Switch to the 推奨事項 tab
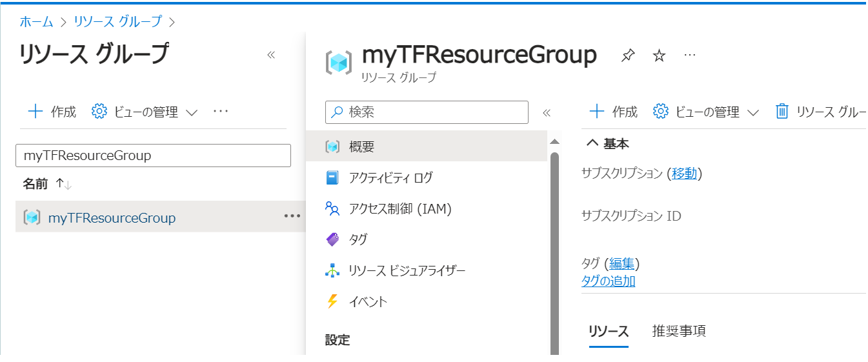Image resolution: width=868 pixels, height=362 pixels. [x=679, y=332]
